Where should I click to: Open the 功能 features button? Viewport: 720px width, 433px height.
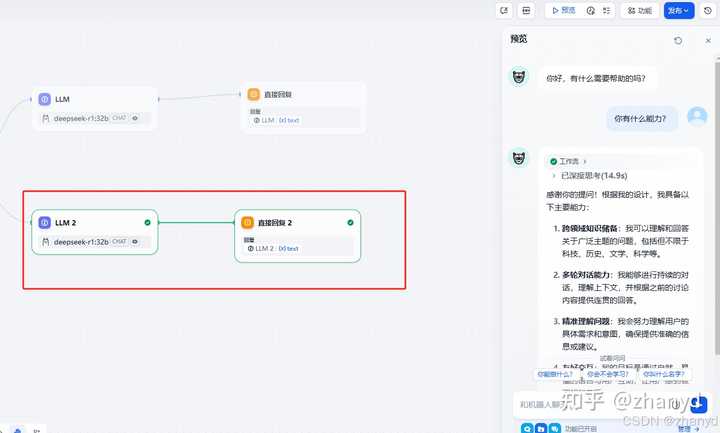[640, 11]
